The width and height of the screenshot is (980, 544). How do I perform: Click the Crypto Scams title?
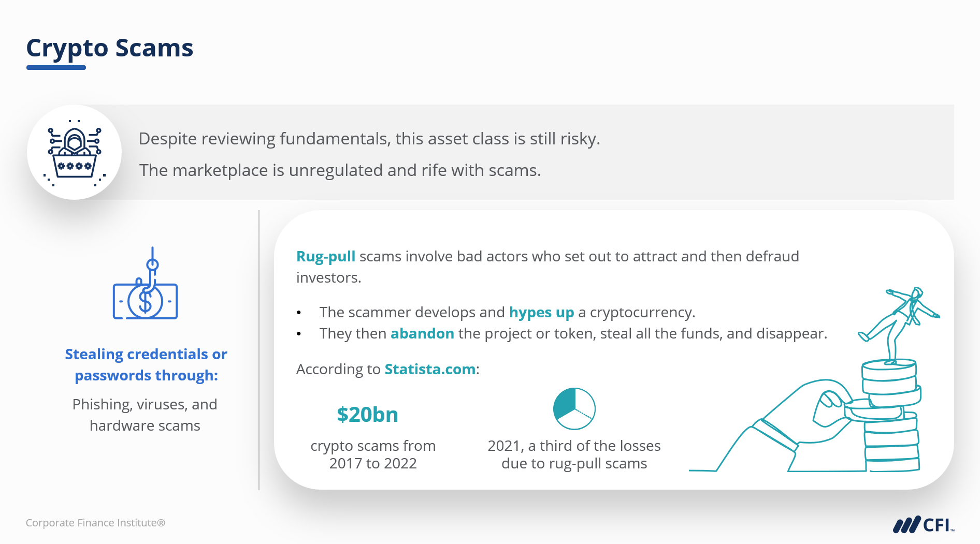(x=110, y=48)
